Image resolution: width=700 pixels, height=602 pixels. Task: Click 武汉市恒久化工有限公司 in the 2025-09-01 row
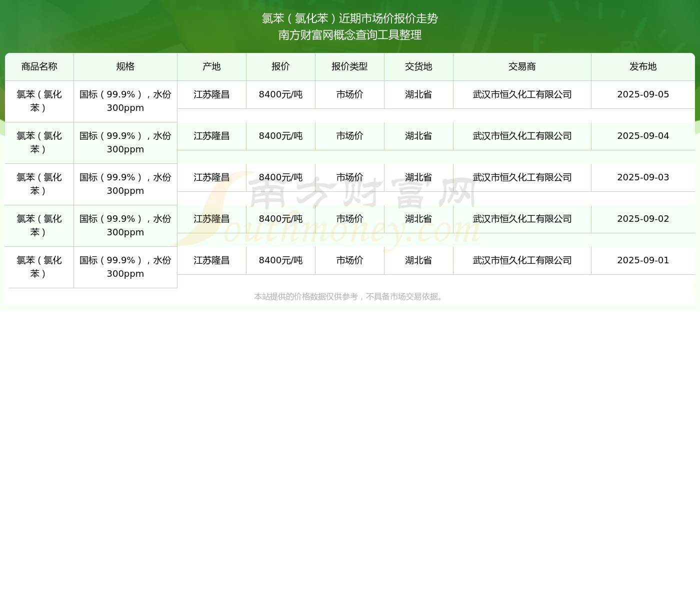click(522, 260)
